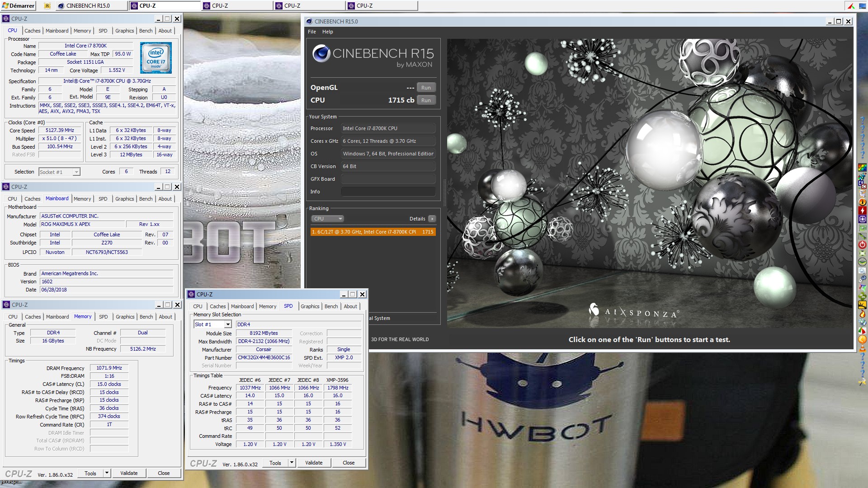Click the Core Speed value 5127.39 MHz
The width and height of the screenshot is (868, 488).
coord(60,130)
